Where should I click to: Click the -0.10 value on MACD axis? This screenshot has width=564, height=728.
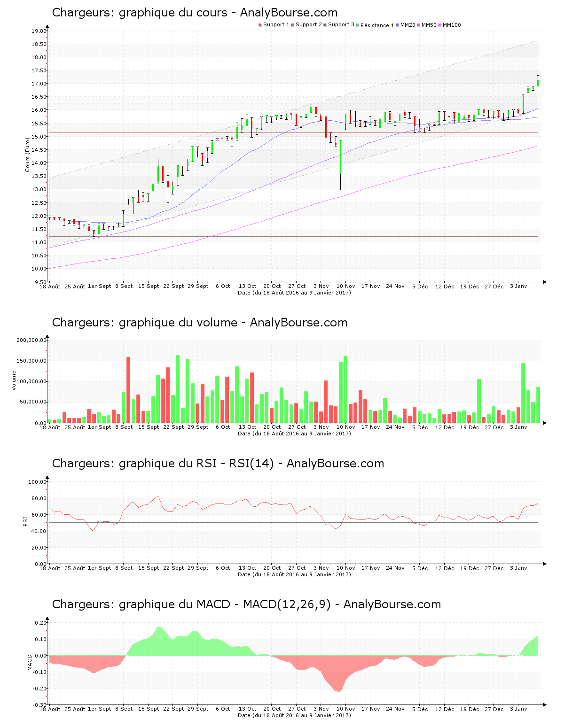(40, 672)
